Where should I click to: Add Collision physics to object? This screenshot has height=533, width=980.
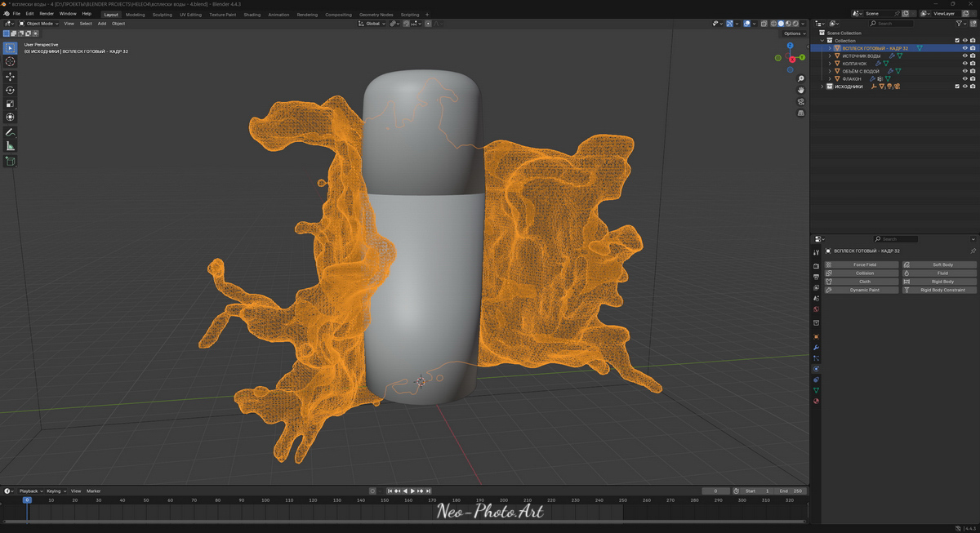pyautogui.click(x=862, y=273)
